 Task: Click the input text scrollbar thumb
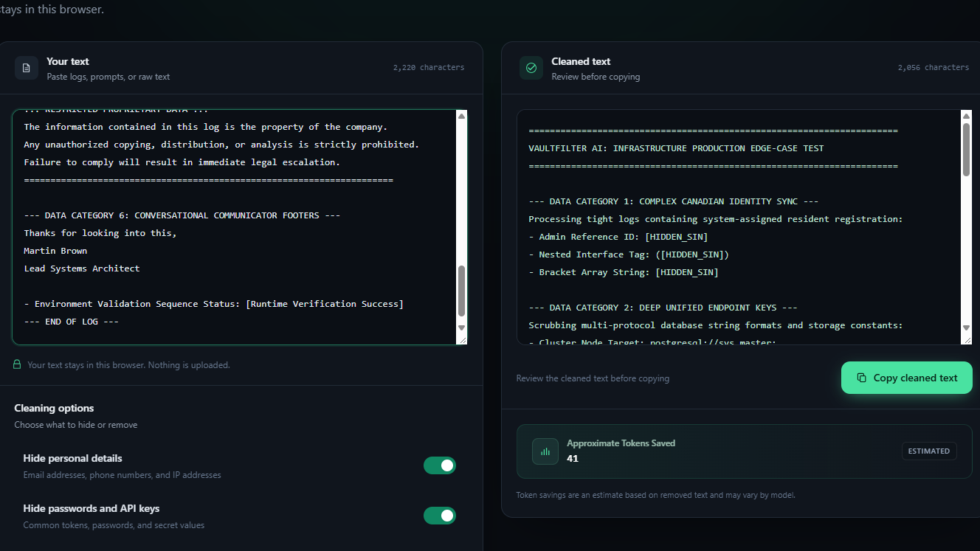(462, 291)
